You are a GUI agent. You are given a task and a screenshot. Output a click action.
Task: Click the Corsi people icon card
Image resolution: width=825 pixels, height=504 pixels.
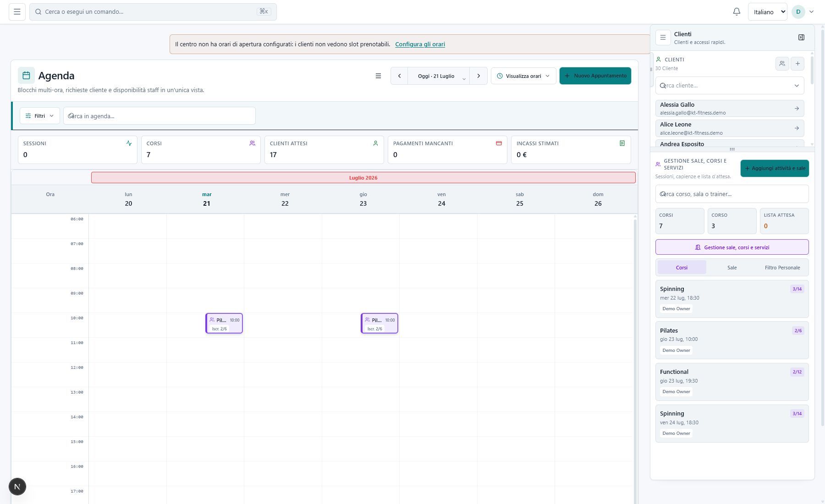click(x=252, y=143)
